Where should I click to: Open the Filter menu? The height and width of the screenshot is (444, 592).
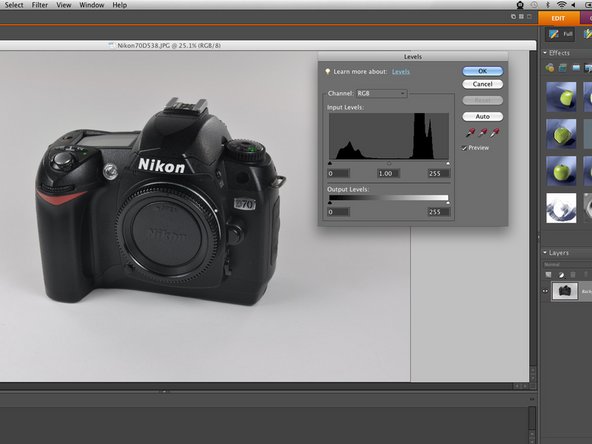pyautogui.click(x=40, y=5)
